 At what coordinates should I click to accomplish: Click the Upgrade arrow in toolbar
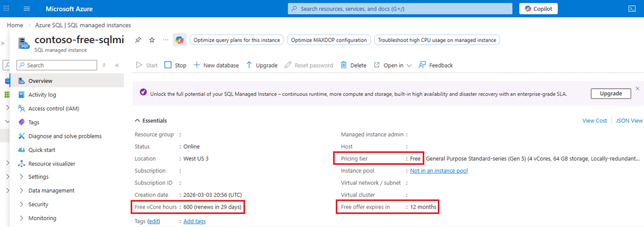[x=262, y=65]
